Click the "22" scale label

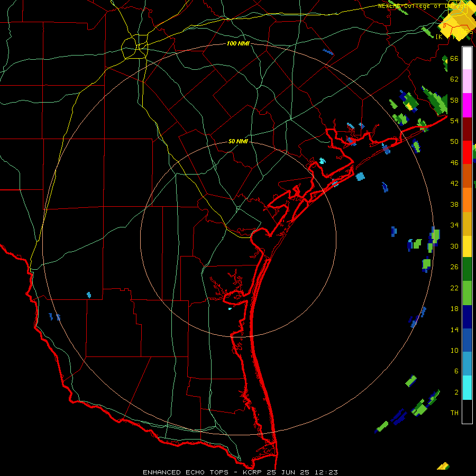[x=454, y=288]
